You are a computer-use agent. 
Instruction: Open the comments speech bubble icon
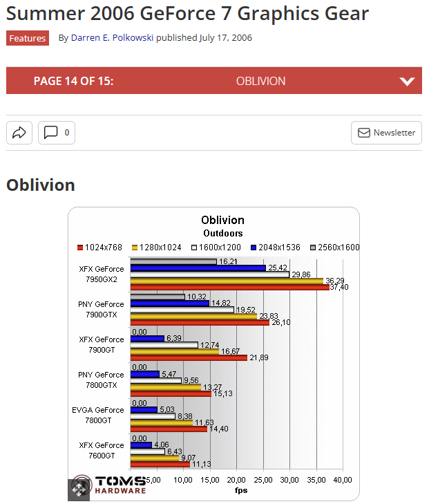point(50,132)
